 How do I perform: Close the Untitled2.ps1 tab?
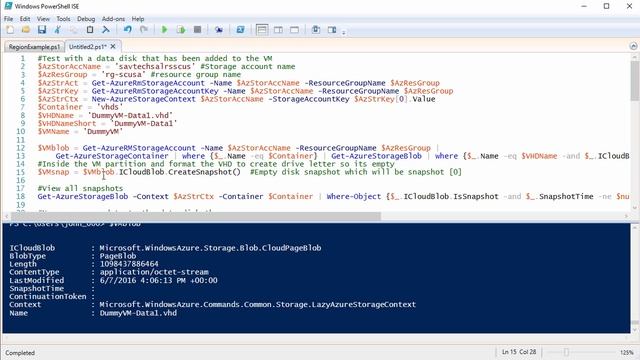113,47
